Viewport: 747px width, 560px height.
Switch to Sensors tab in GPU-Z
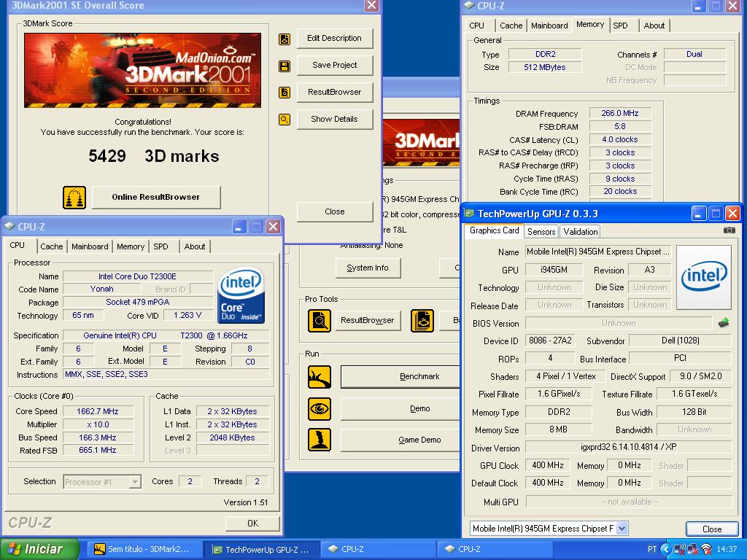[x=541, y=232]
